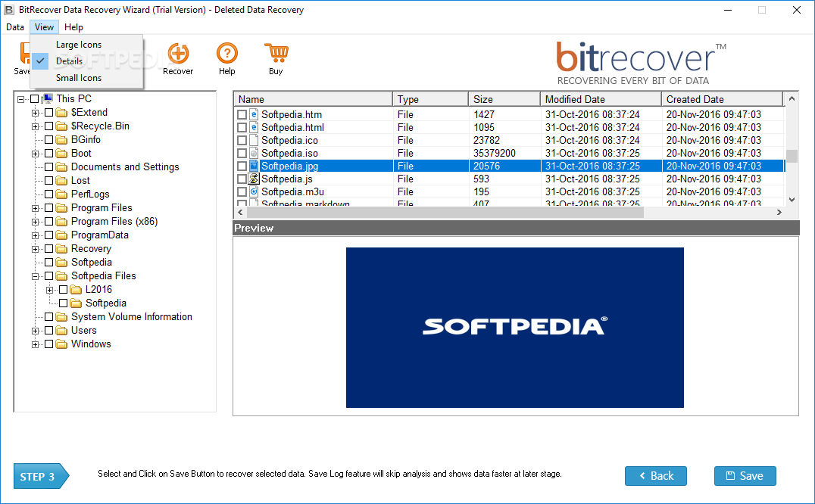This screenshot has width=815, height=504.
Task: Tick the Softpedia.iso checkbox
Action: 242,153
